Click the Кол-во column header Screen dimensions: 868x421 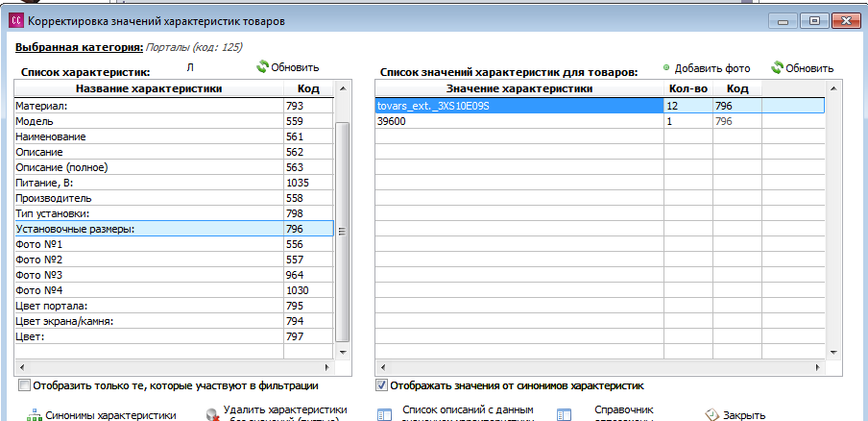click(x=688, y=88)
